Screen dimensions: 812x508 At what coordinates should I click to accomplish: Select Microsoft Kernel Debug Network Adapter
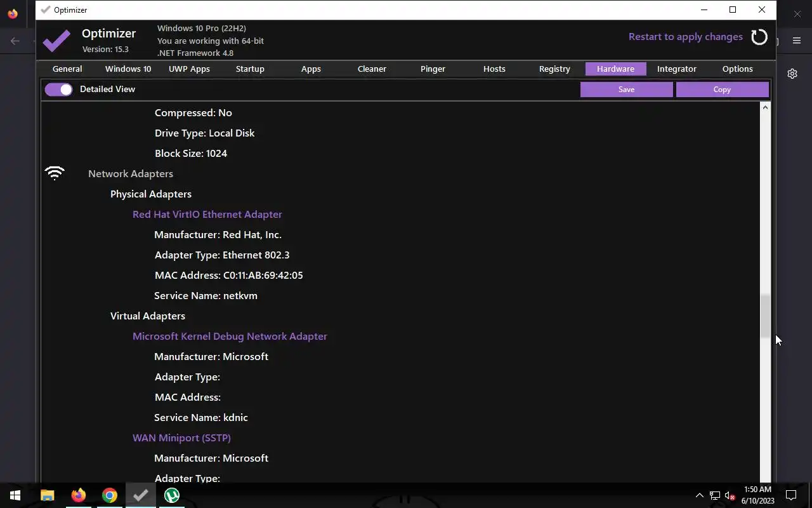coord(230,336)
